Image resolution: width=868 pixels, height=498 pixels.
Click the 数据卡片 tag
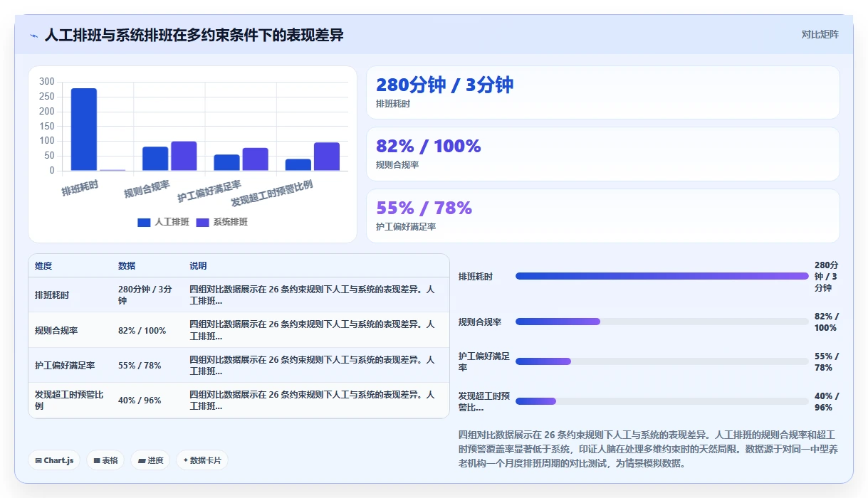click(202, 460)
